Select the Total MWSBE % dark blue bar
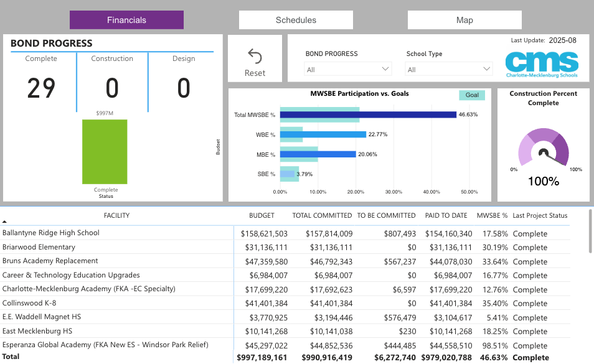This screenshot has height=364, width=594. 368,114
